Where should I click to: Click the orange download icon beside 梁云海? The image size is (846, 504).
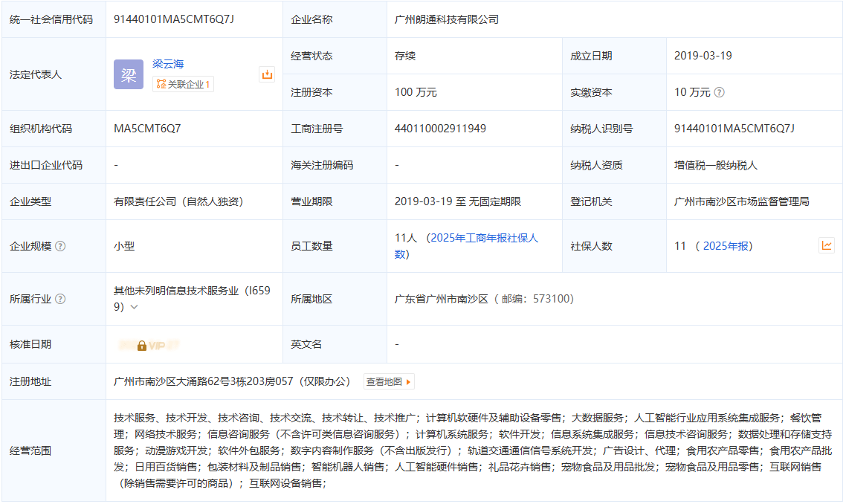tap(267, 74)
